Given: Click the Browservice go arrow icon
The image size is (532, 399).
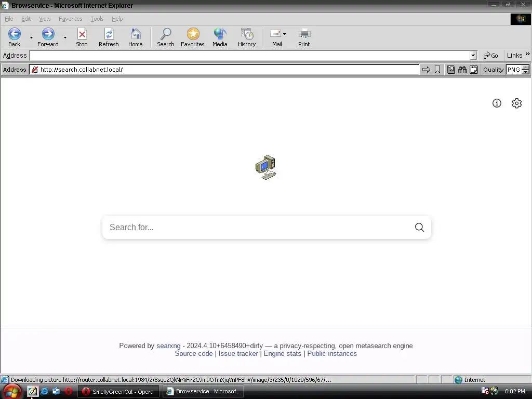Looking at the screenshot, I should coord(426,70).
